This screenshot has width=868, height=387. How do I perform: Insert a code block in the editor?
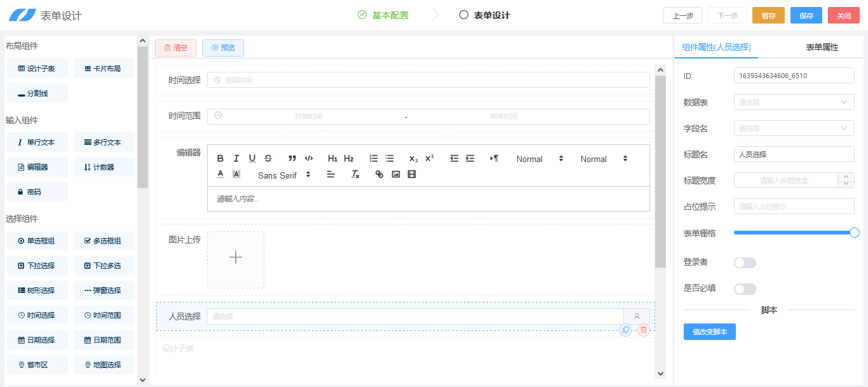309,159
